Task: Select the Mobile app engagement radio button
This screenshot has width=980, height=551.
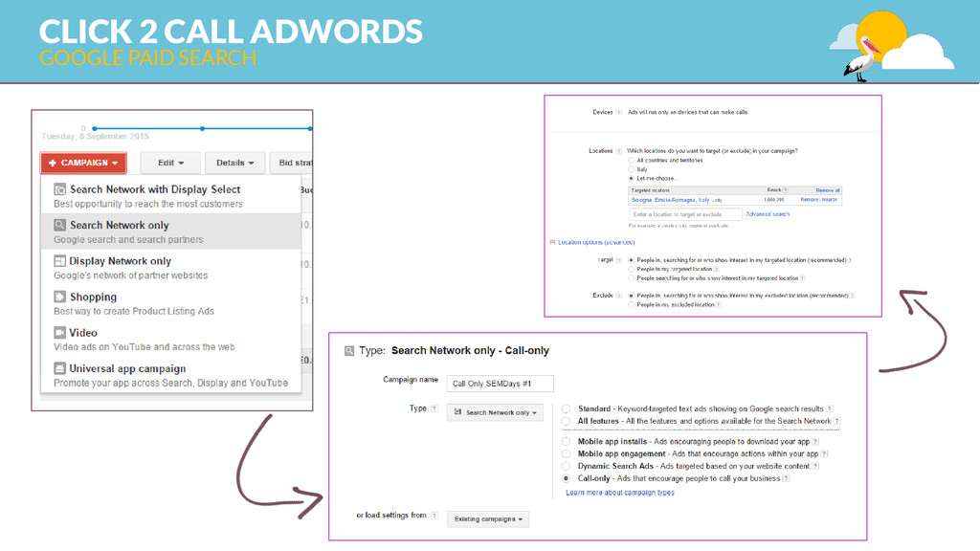Action: coord(567,454)
